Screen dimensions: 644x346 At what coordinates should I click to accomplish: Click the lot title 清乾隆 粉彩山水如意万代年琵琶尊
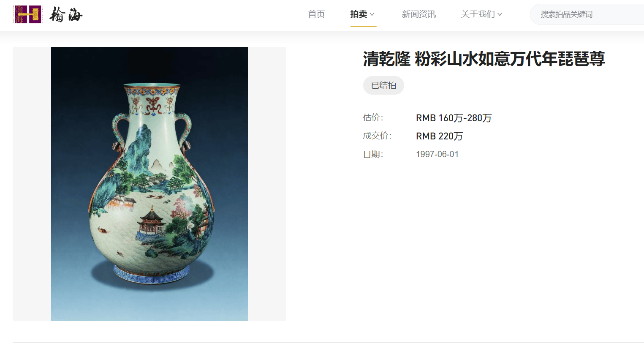pyautogui.click(x=484, y=59)
